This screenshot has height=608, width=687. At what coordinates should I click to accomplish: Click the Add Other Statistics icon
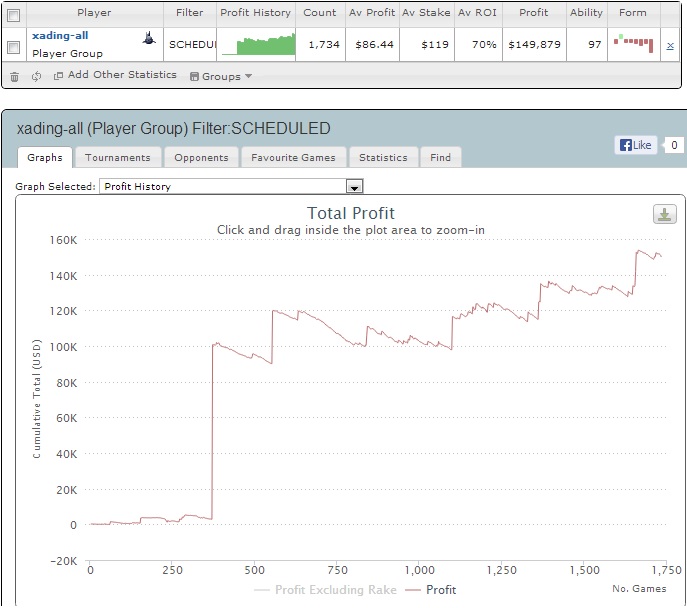click(58, 76)
